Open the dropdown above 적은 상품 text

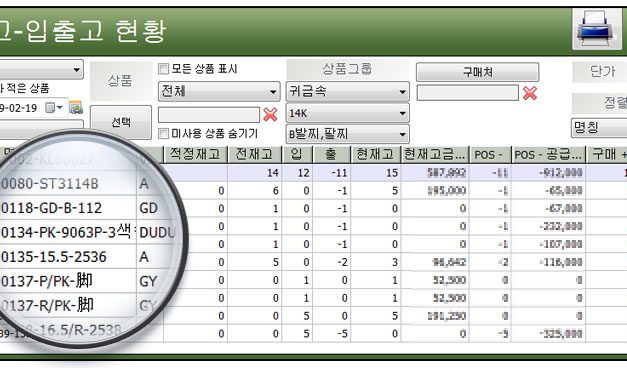coord(42,70)
